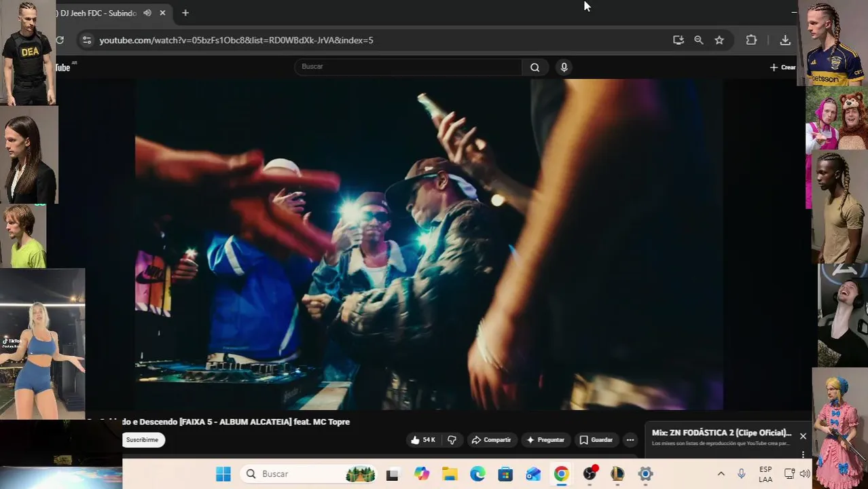
Task: Open network icon in system tray
Action: (x=789, y=474)
